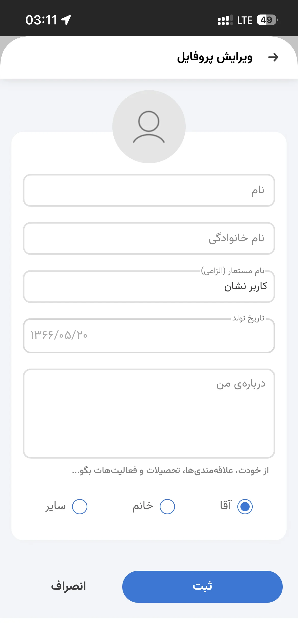Tap the ویرایش پروفایل page title
Viewport: 298px width, 644px height.
[215, 57]
